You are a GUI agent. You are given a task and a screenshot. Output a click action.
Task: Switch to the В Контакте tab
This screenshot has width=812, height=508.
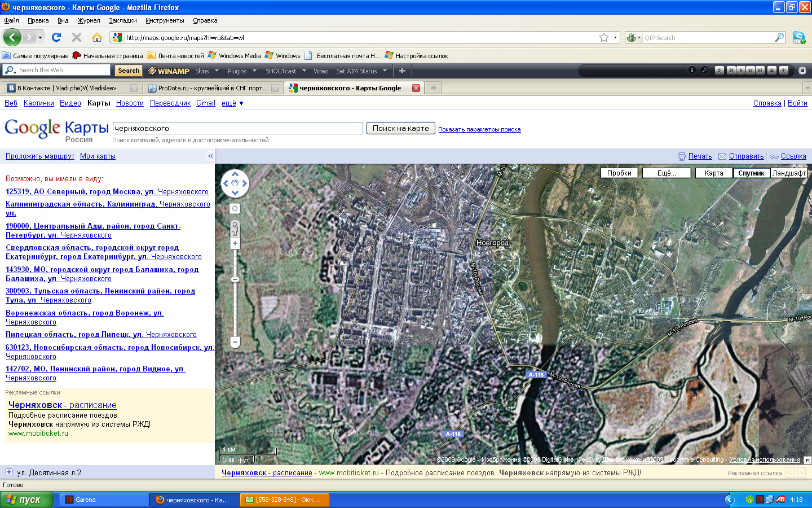point(71,88)
